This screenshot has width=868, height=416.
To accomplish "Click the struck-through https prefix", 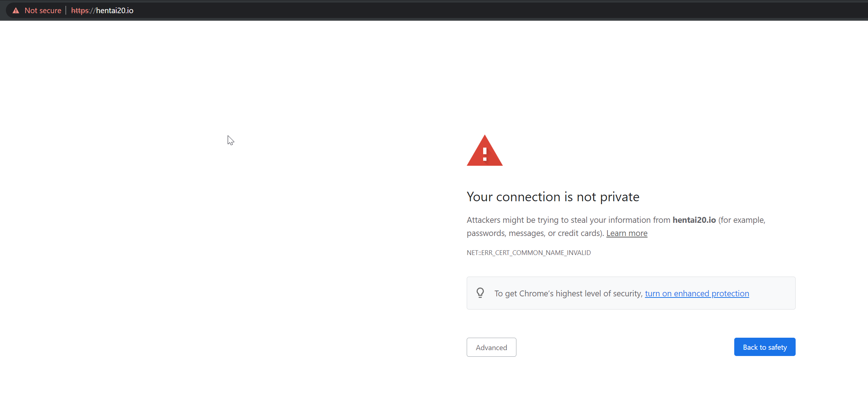I will (x=80, y=10).
